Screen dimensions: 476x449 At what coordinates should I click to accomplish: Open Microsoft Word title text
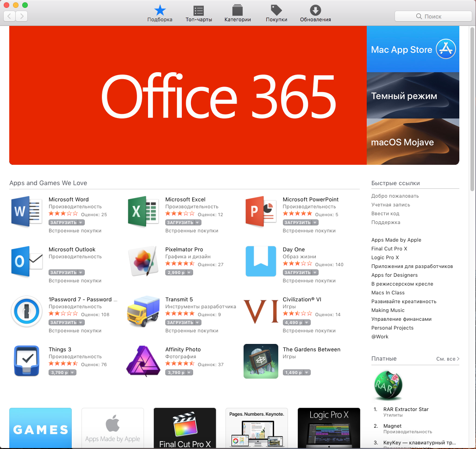69,200
